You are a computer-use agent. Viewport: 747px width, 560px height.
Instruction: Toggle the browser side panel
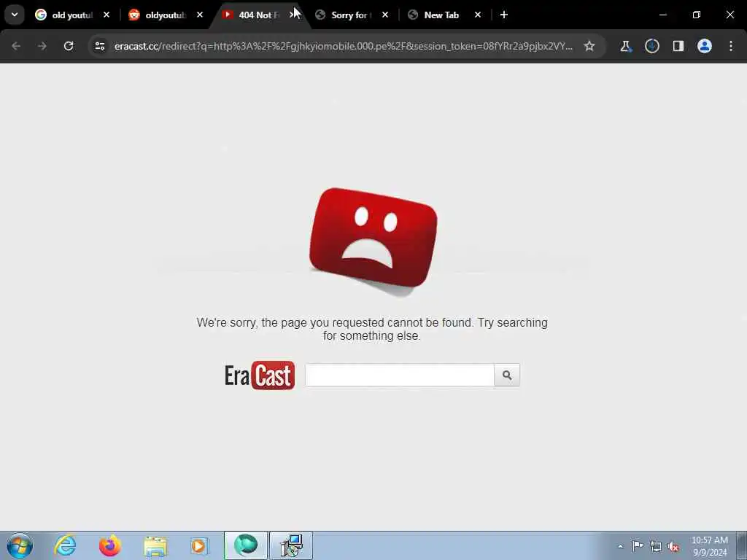[678, 46]
